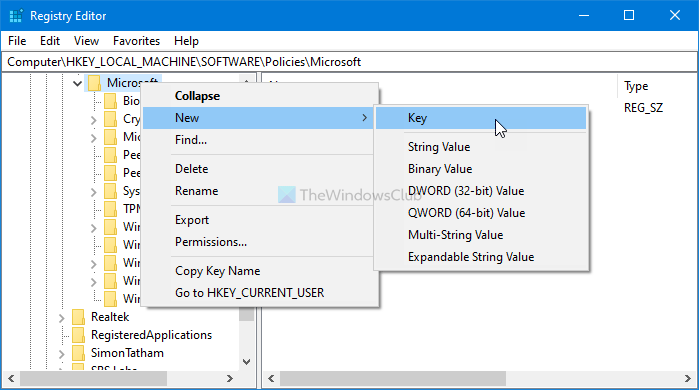The height and width of the screenshot is (390, 700).
Task: Click the TPM folder icon
Action: click(x=110, y=209)
